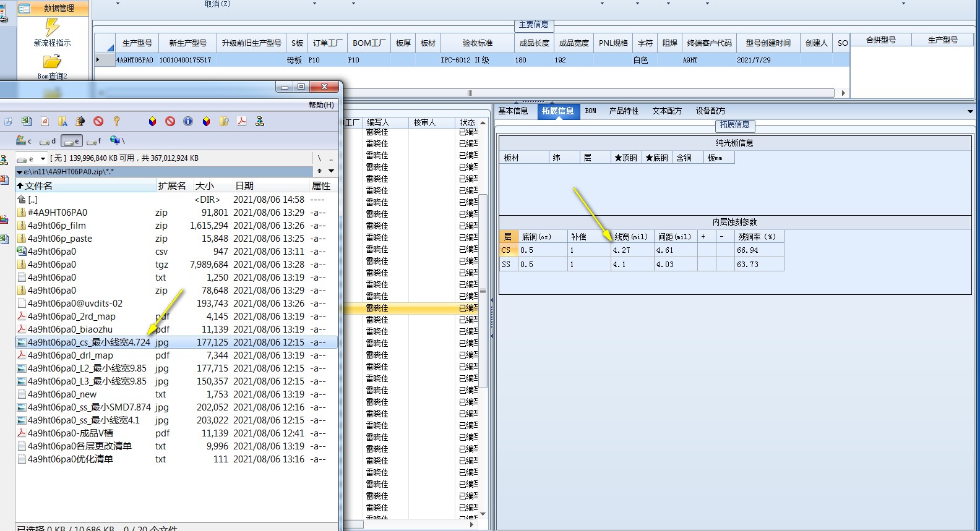Screen dimensions: 980x531
Task: Click the Adobe PDF toolbar icon
Action: click(x=242, y=121)
